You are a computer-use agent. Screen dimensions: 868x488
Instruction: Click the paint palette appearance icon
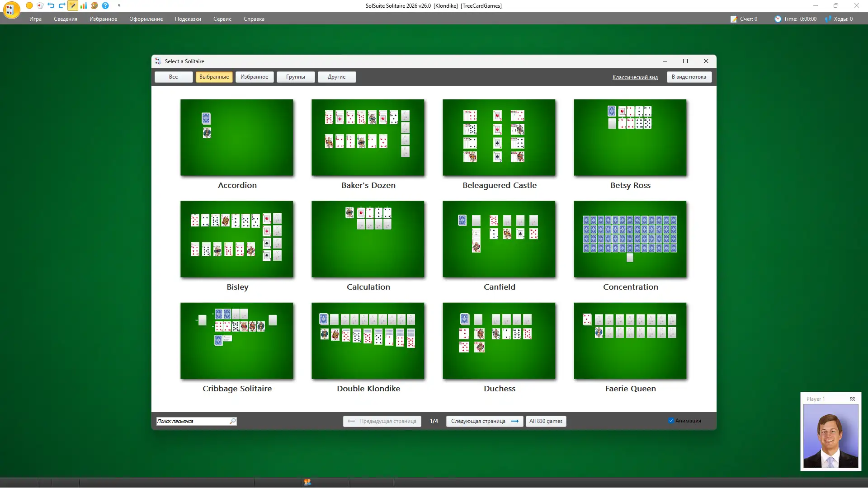click(94, 6)
